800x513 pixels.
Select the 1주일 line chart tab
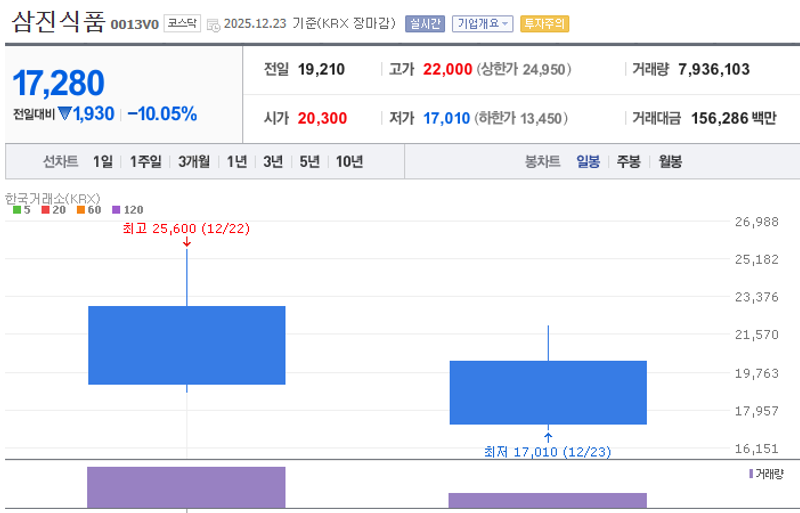(145, 162)
